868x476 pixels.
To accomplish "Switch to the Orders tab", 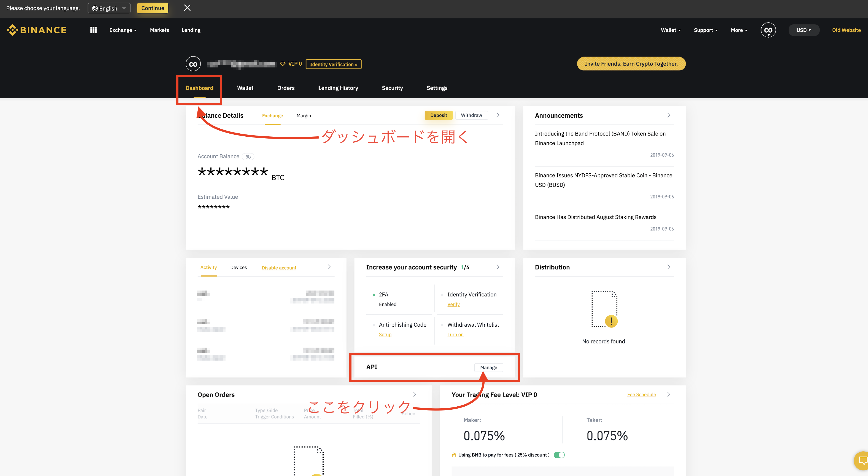I will tap(286, 88).
